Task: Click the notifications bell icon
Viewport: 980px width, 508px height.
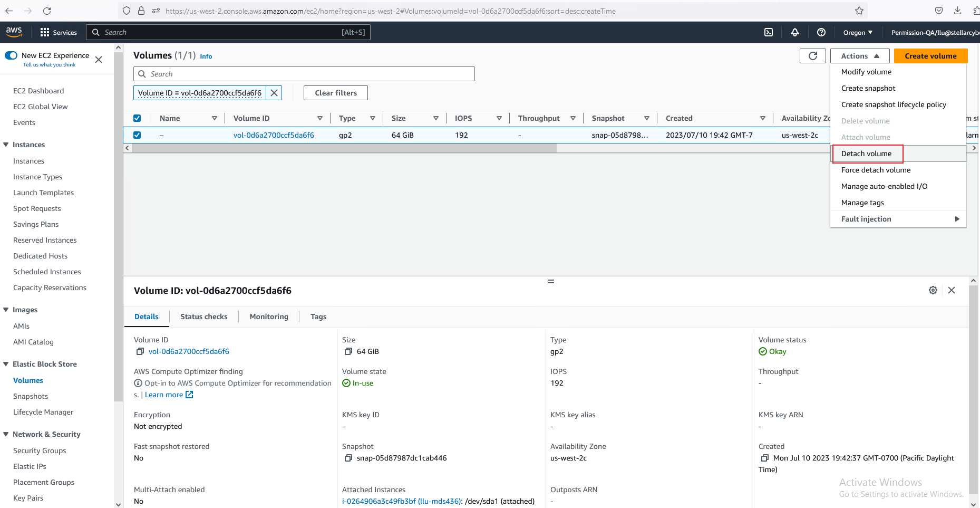Action: 795,32
